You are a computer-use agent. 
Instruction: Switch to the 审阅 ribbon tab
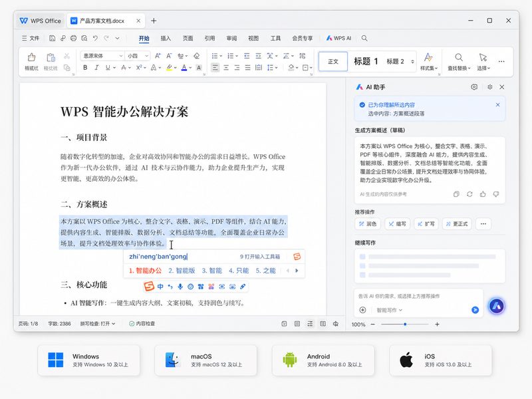(231, 39)
